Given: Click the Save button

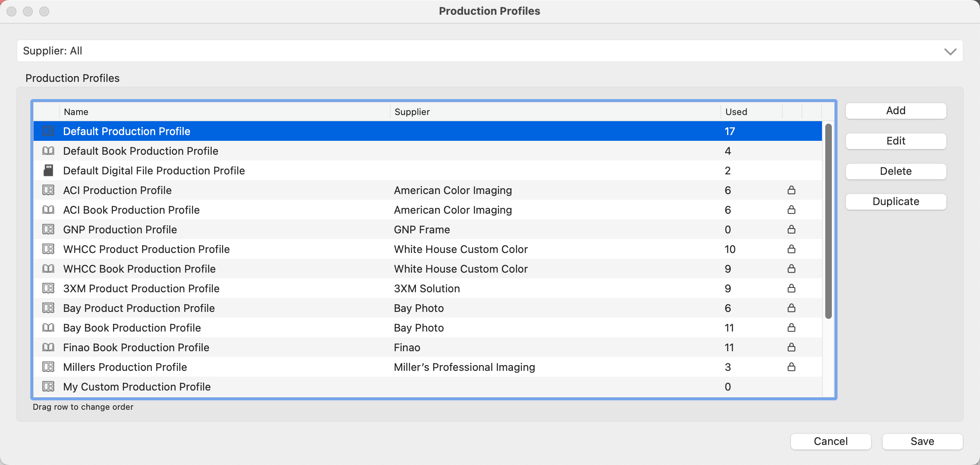Looking at the screenshot, I should click(x=922, y=441).
